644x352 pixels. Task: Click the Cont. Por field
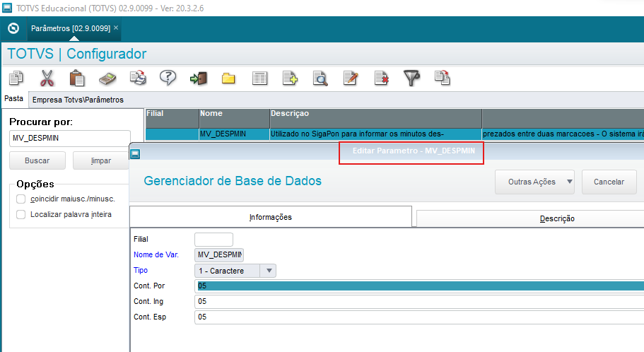pos(419,286)
